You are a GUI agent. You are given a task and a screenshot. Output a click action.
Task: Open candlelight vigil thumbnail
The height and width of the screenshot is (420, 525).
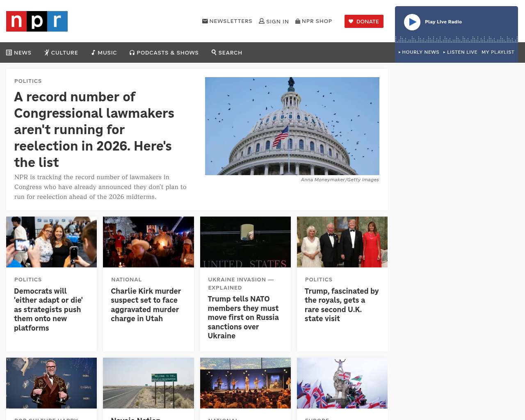click(148, 242)
